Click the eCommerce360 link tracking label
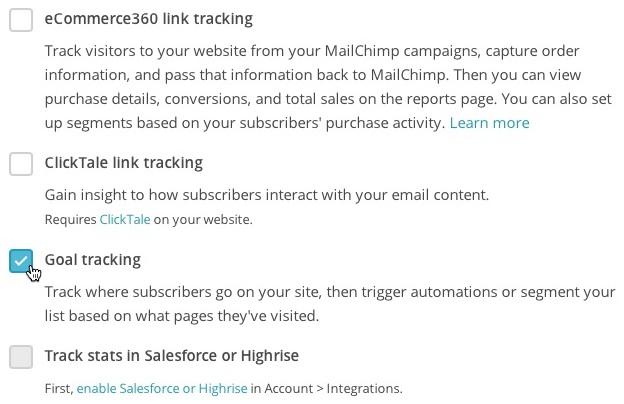624x404 pixels. click(148, 19)
